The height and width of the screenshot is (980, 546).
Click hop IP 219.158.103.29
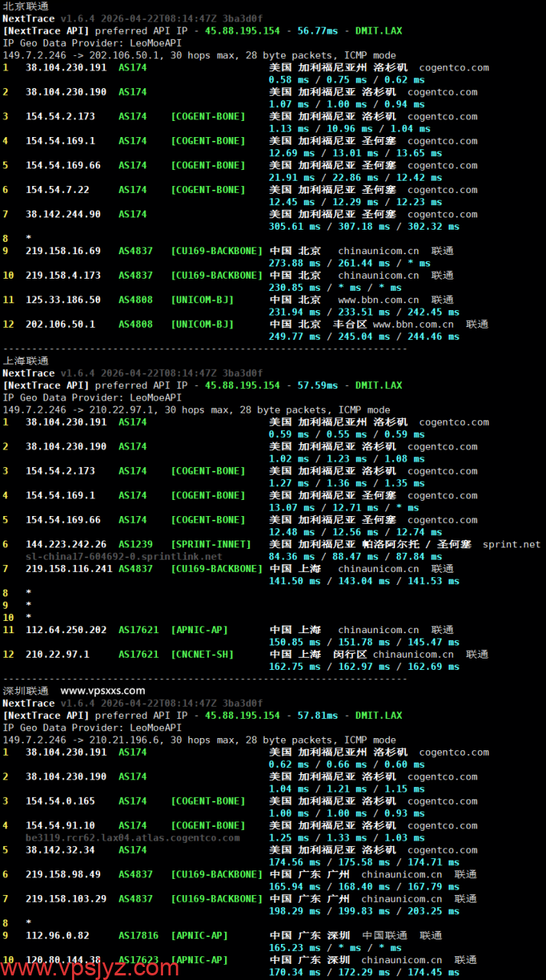66,899
